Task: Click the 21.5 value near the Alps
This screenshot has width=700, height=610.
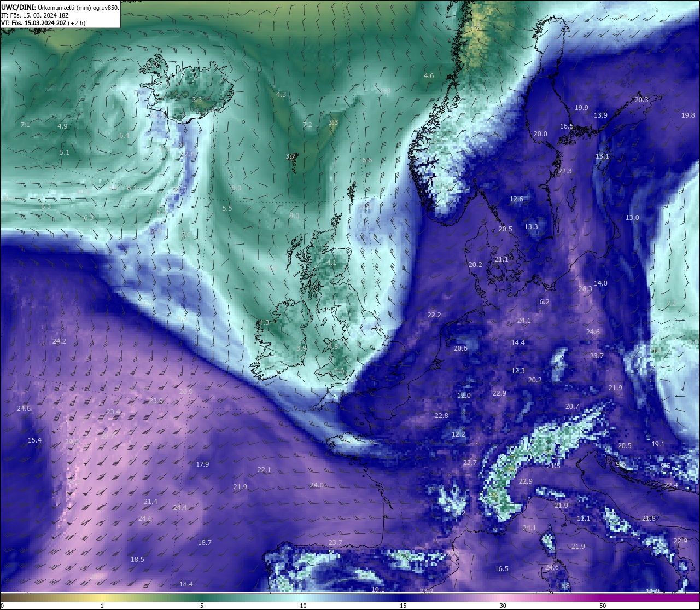Action: [x=553, y=466]
